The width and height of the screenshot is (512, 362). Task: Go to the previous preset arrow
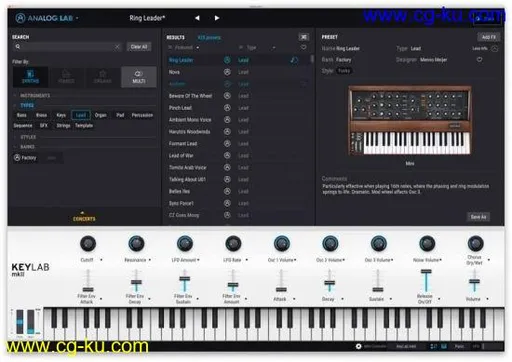click(197, 18)
